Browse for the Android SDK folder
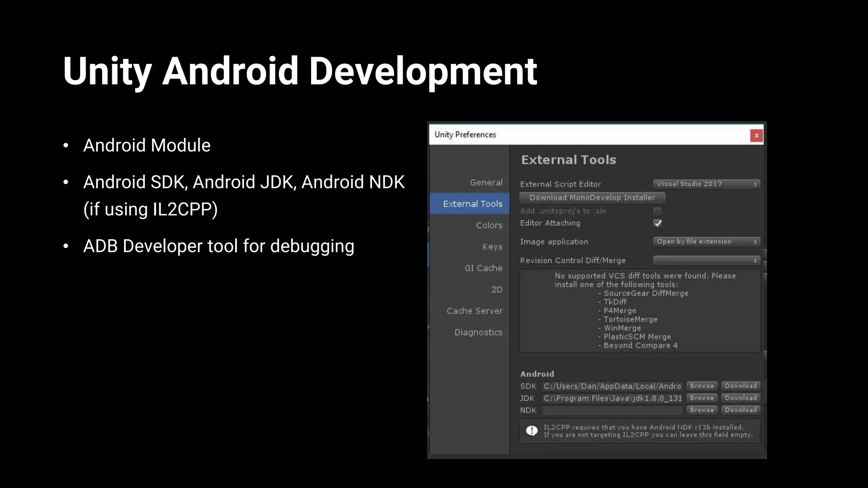 tap(702, 386)
